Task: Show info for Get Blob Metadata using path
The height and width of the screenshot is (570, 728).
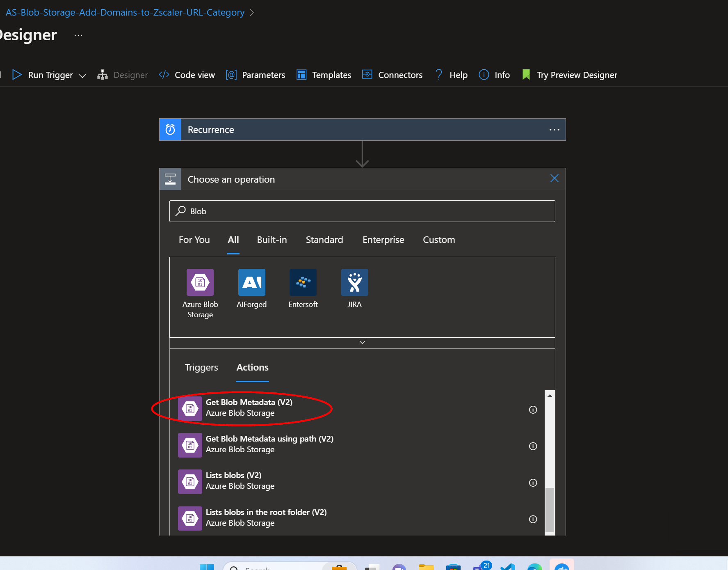Action: [533, 446]
